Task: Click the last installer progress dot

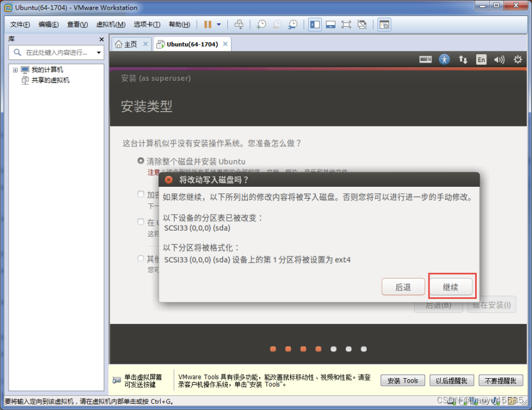Action: (x=364, y=349)
